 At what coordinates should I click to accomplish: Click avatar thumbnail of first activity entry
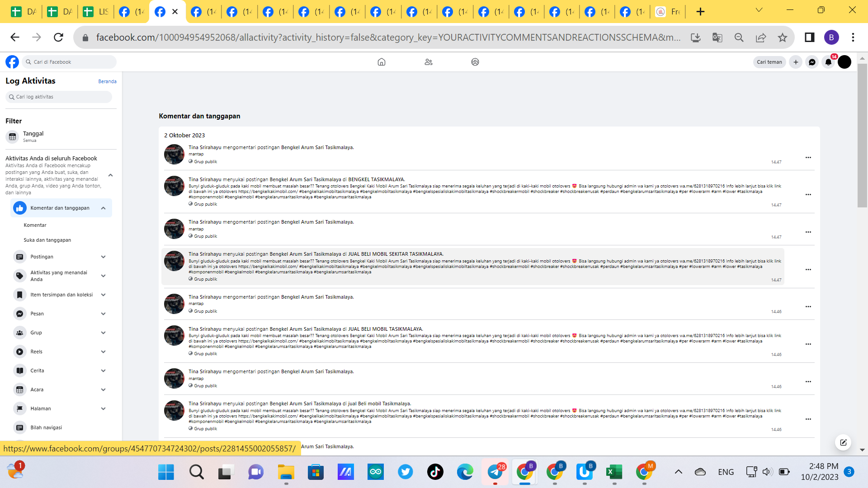pos(174,155)
